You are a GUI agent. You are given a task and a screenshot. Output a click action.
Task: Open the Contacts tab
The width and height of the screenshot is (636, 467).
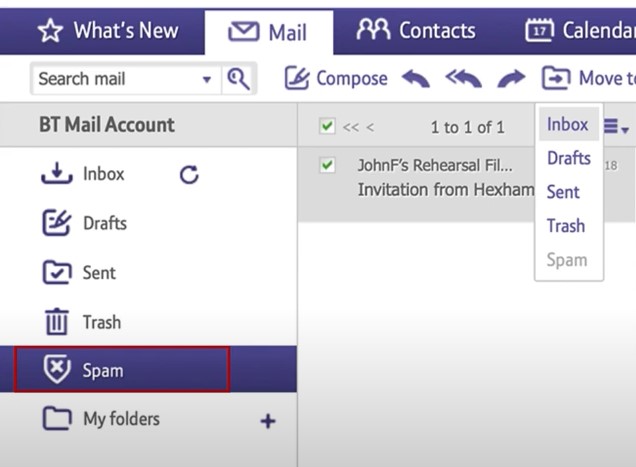416,31
